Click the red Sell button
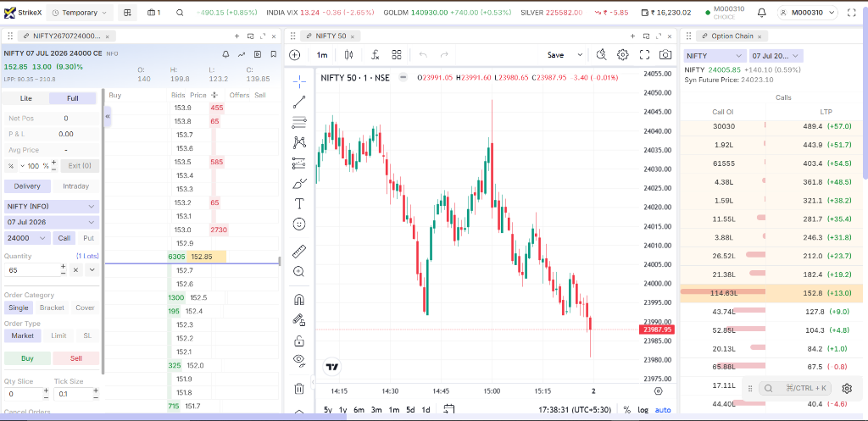Image resolution: width=868 pixels, height=421 pixels. point(75,358)
